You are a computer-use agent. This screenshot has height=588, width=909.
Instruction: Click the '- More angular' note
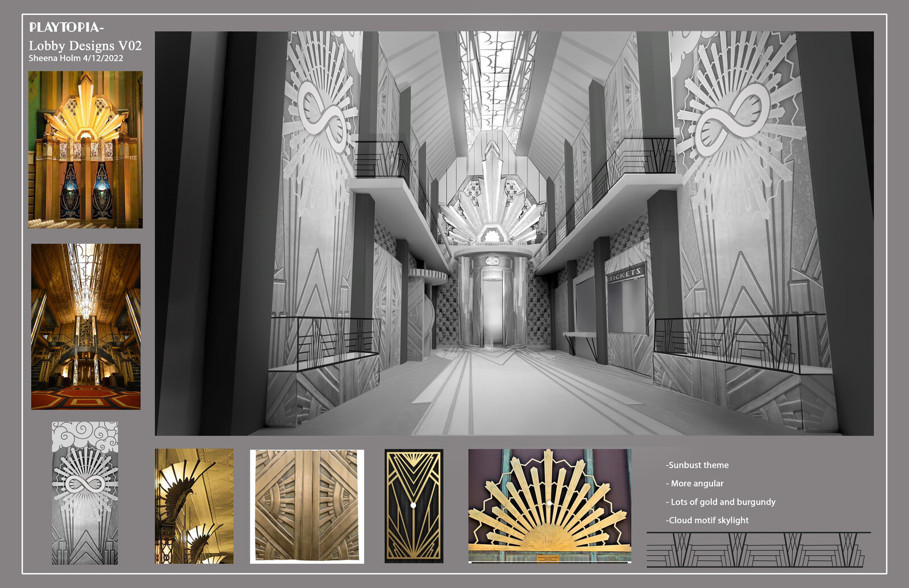click(x=695, y=483)
